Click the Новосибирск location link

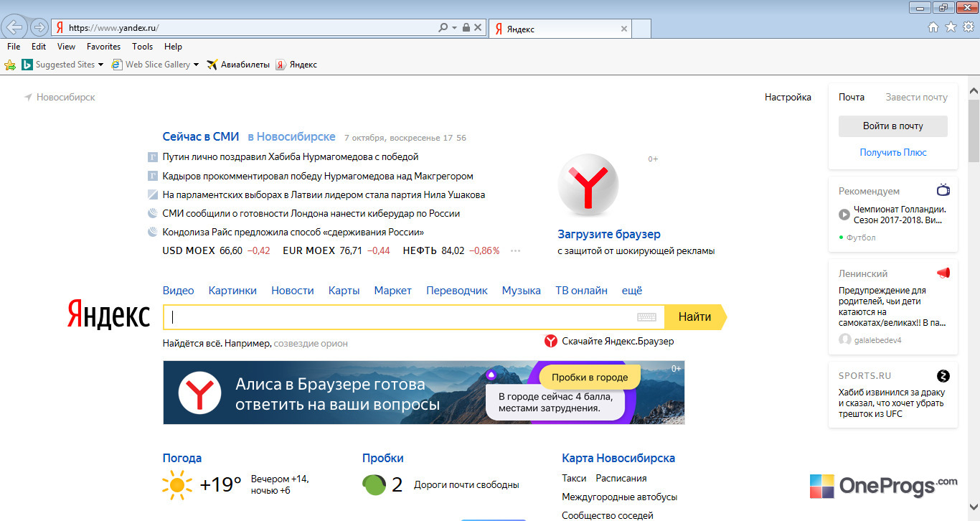click(60, 97)
